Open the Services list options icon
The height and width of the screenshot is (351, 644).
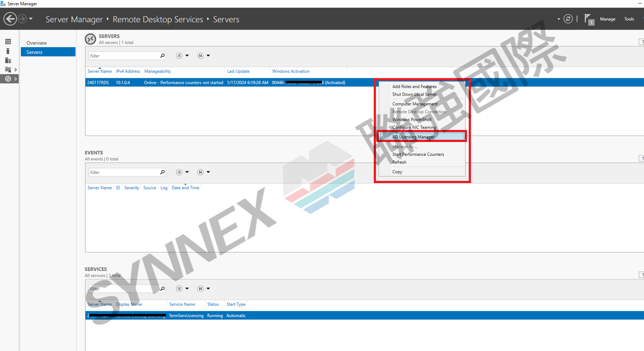click(x=179, y=289)
